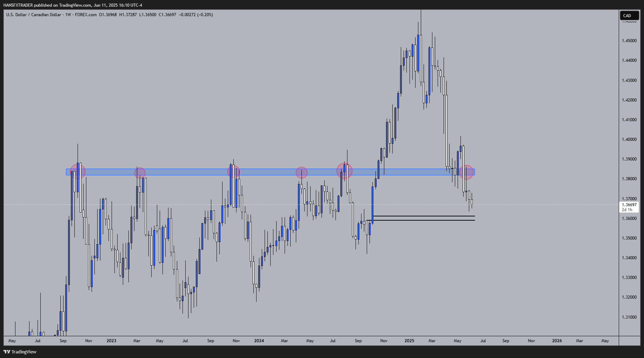The height and width of the screenshot is (358, 644).
Task: Open the CAD currency selector button
Action: pos(629,15)
